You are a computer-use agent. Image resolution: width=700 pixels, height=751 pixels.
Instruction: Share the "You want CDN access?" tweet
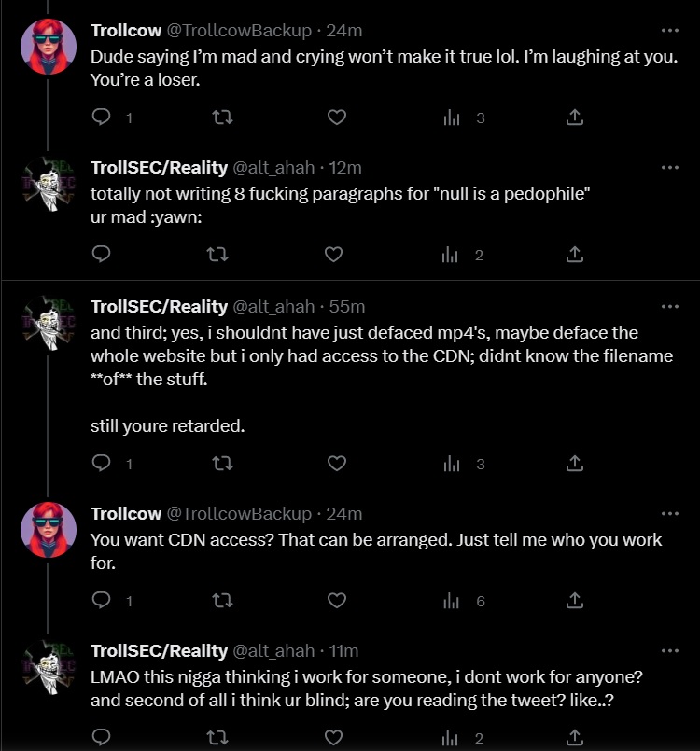576,601
